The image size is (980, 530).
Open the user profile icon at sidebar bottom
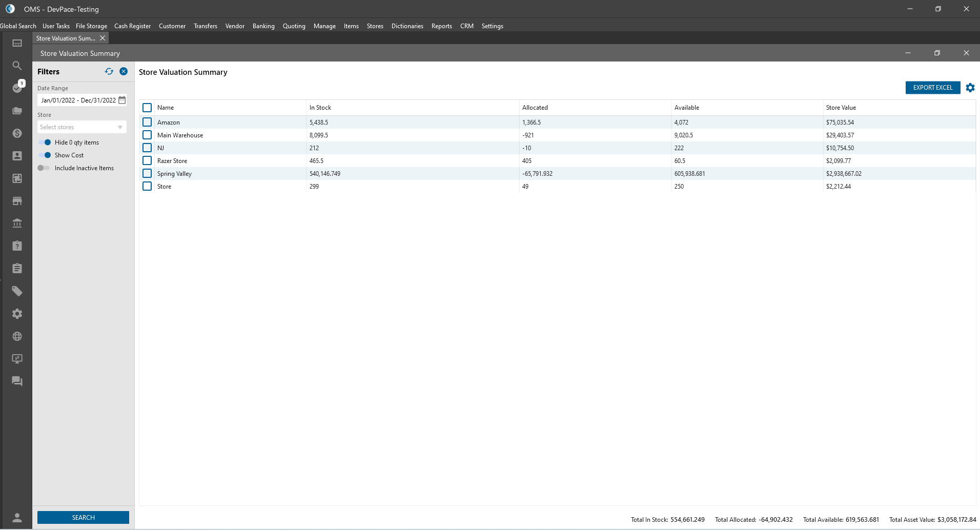(x=17, y=518)
